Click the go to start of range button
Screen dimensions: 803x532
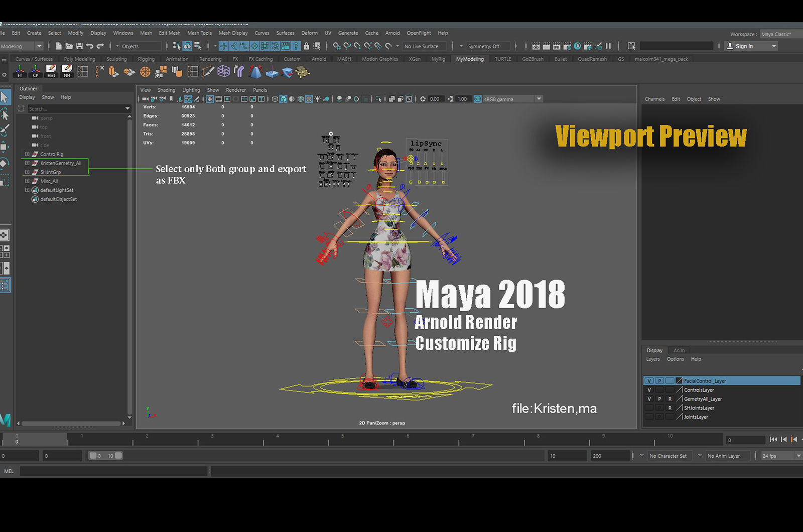773,440
